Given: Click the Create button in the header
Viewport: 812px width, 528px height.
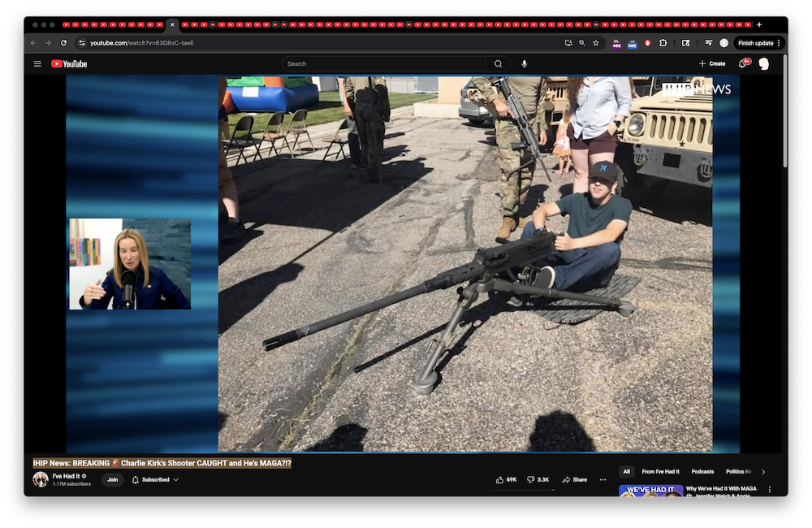Looking at the screenshot, I should pos(712,63).
